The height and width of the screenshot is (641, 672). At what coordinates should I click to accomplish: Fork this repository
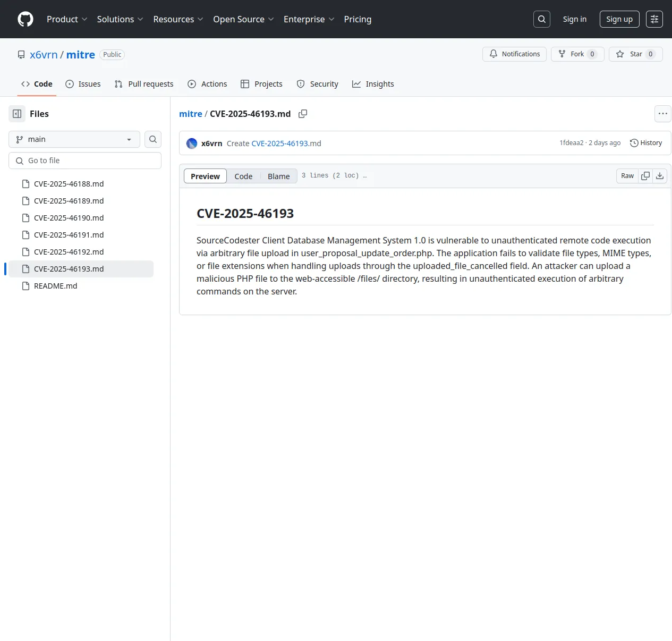(x=577, y=54)
